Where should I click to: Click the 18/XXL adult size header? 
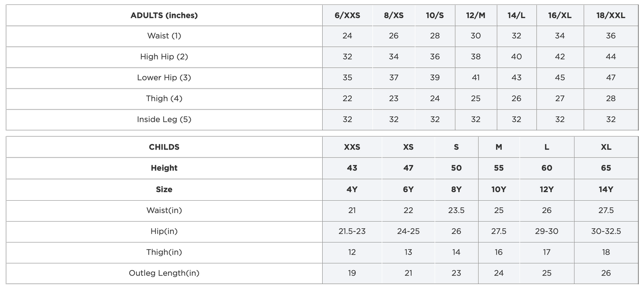[611, 15]
